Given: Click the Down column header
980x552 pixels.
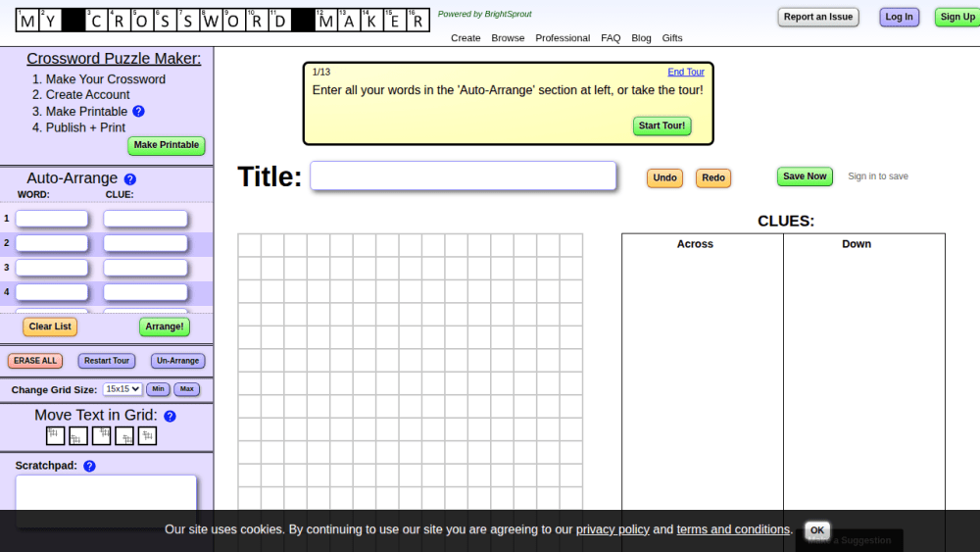Looking at the screenshot, I should point(857,244).
